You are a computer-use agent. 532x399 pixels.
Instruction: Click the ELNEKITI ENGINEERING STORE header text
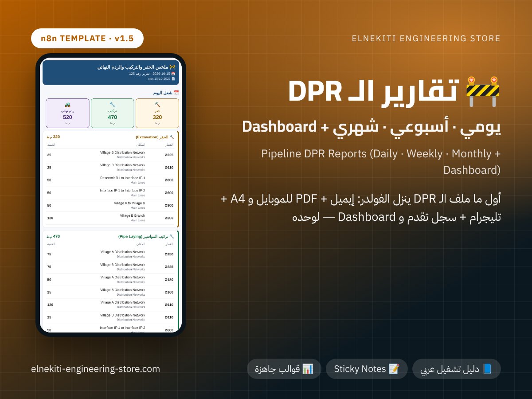click(x=426, y=39)
